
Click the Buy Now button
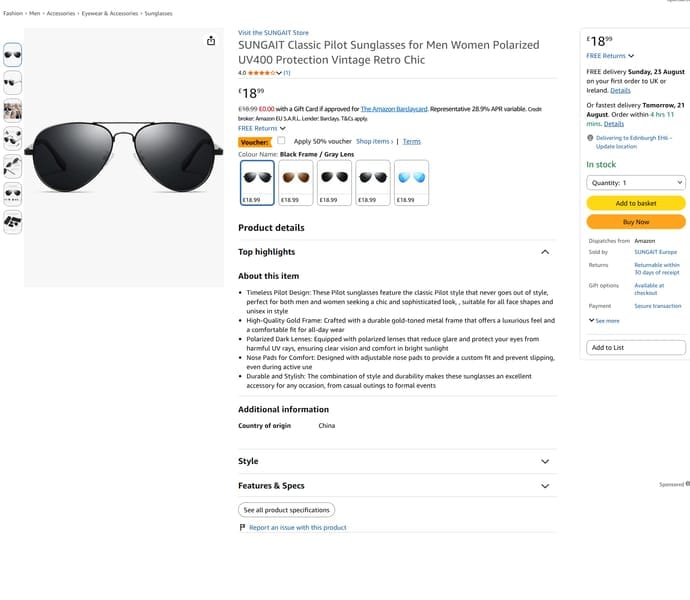636,222
